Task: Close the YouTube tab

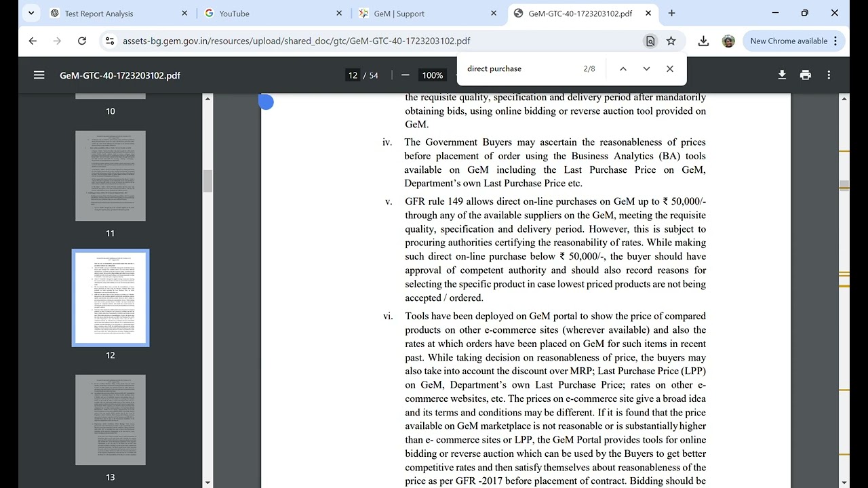Action: (x=339, y=14)
